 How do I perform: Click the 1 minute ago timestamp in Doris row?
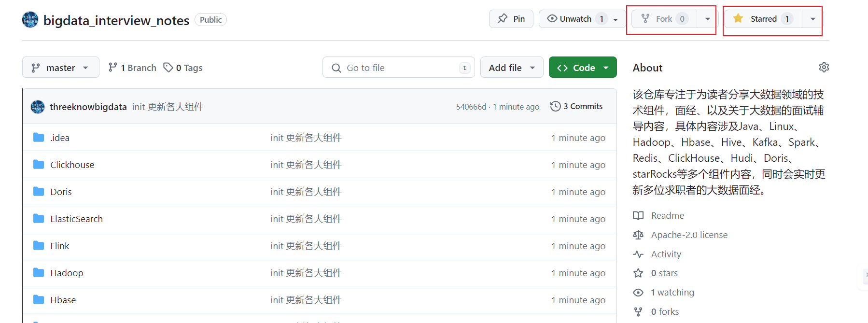point(578,192)
